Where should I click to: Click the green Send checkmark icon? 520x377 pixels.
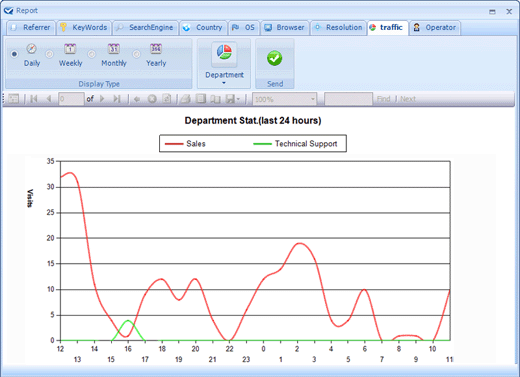pyautogui.click(x=274, y=58)
